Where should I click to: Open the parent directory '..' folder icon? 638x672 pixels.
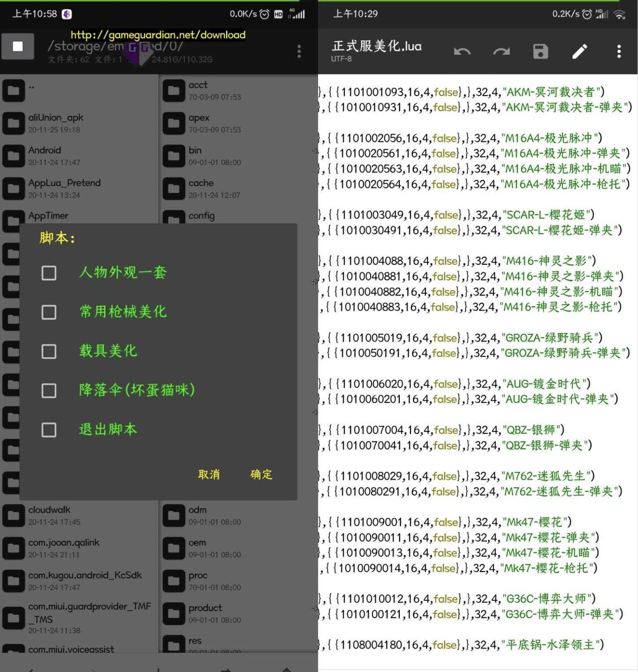point(13,91)
